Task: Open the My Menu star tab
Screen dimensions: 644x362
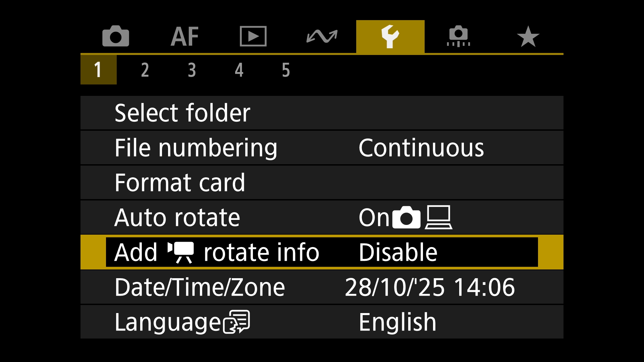Action: click(x=528, y=36)
